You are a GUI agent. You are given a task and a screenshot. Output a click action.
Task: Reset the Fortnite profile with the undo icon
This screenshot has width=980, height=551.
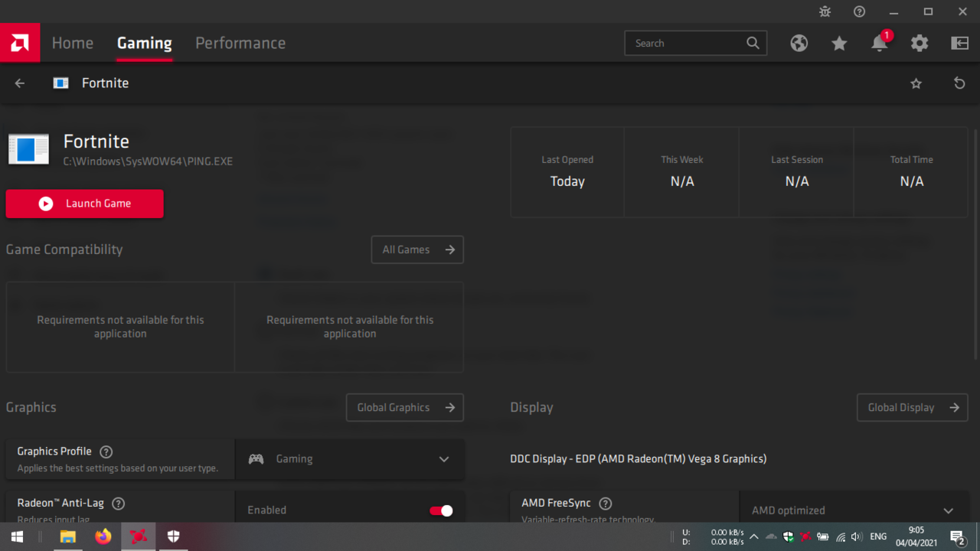click(x=959, y=83)
